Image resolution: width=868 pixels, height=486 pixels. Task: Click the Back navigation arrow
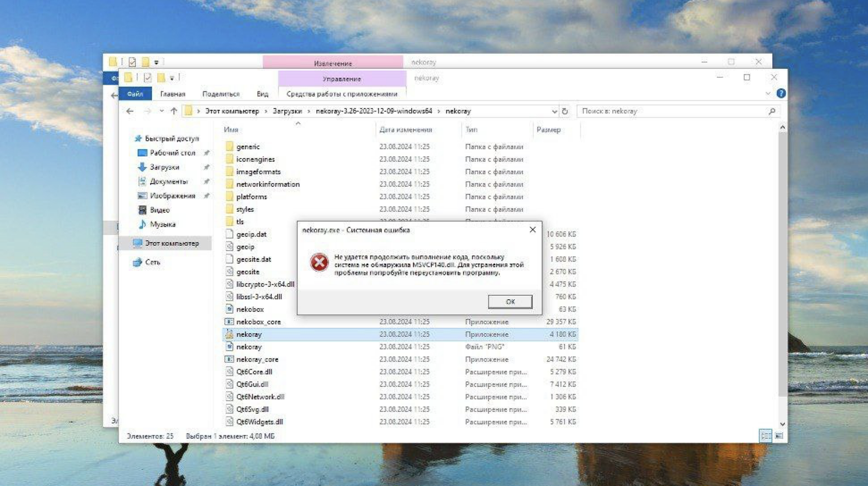click(x=130, y=111)
